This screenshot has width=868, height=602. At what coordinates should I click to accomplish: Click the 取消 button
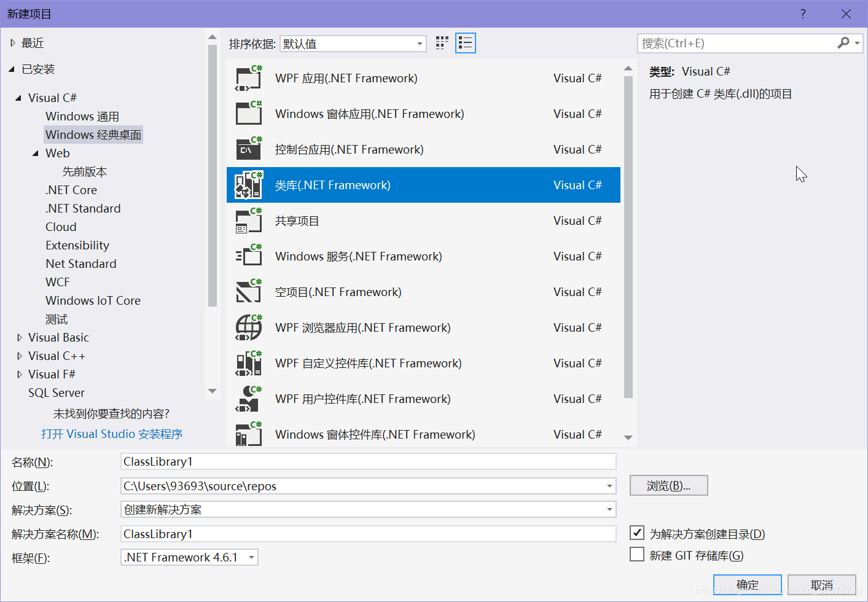tap(822, 585)
